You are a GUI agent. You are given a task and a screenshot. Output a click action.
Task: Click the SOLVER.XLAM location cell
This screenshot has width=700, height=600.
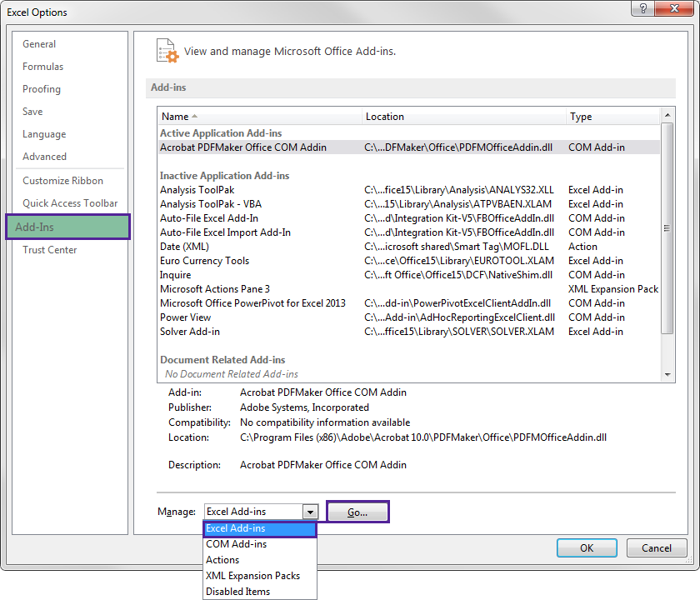[x=459, y=332]
